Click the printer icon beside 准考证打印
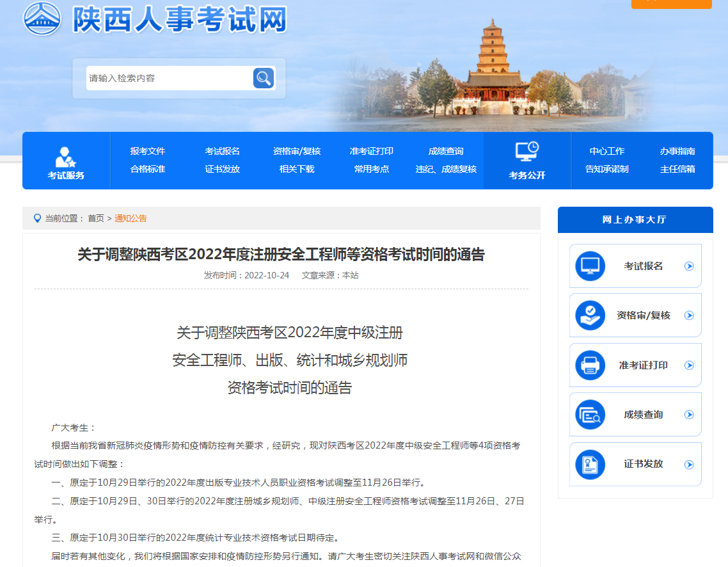The width and height of the screenshot is (728, 567). (x=590, y=365)
